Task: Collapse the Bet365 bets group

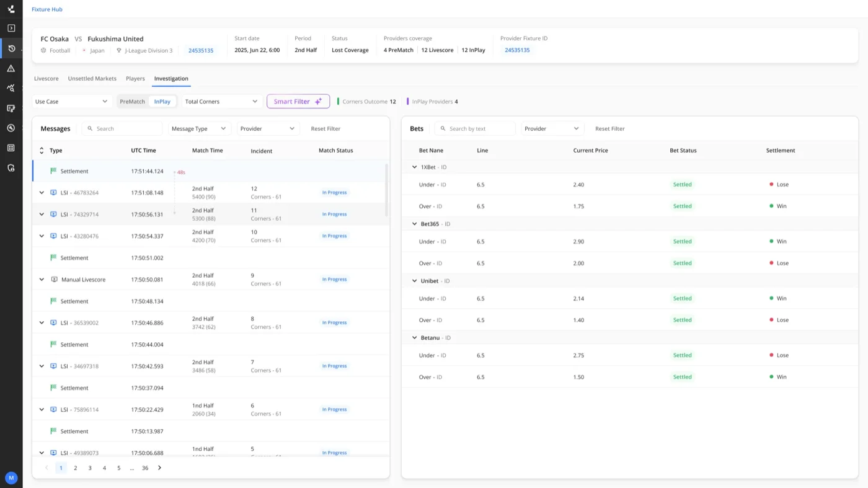Action: tap(415, 224)
